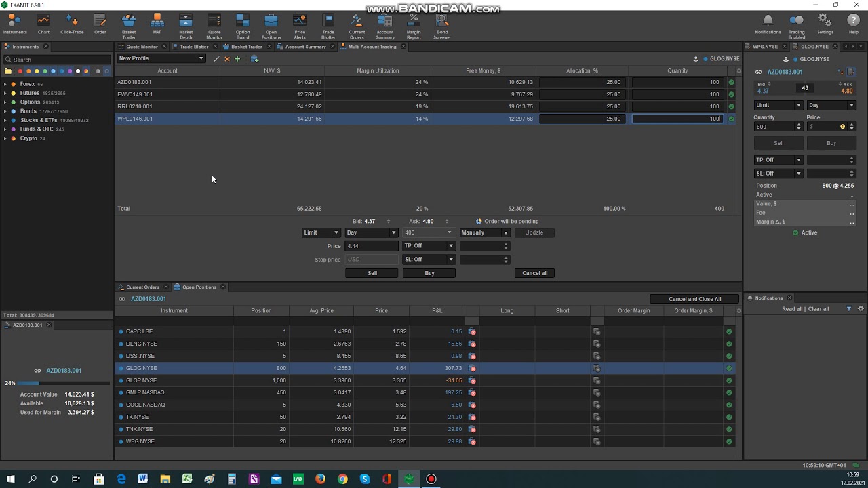868x488 pixels.
Task: Click quantity field for WPL0146.001
Action: 677,119
